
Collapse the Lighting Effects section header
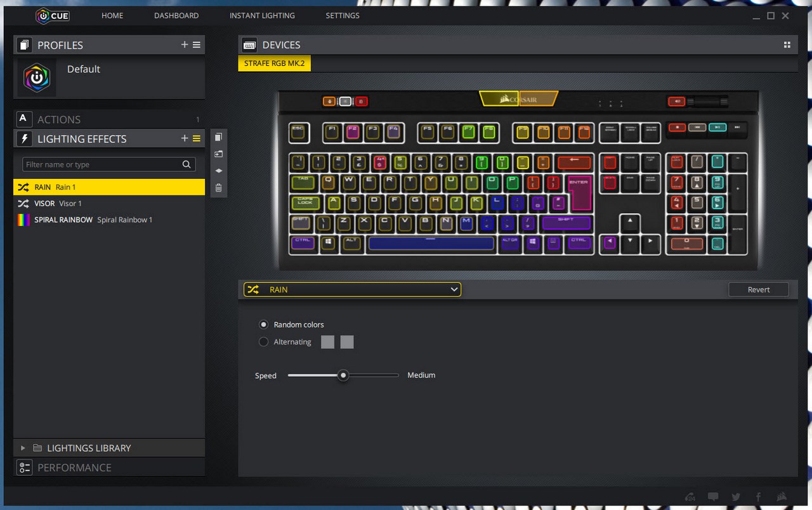click(x=109, y=138)
